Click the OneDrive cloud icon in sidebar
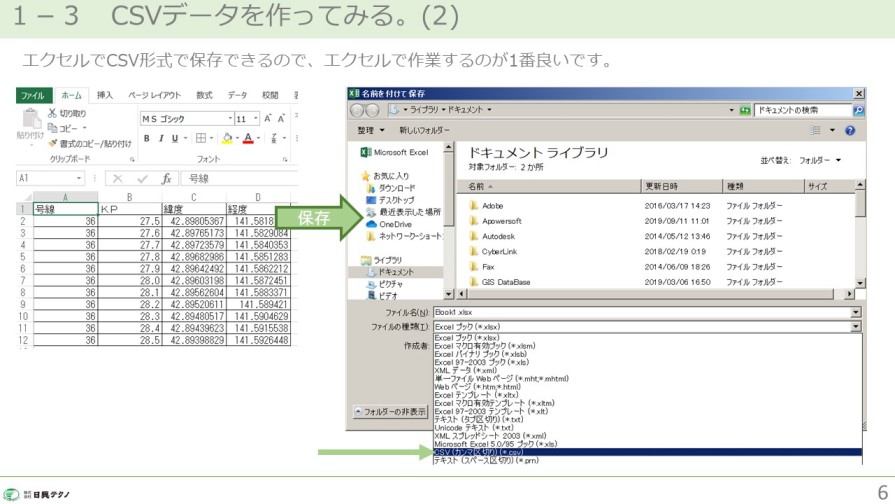 tap(371, 225)
